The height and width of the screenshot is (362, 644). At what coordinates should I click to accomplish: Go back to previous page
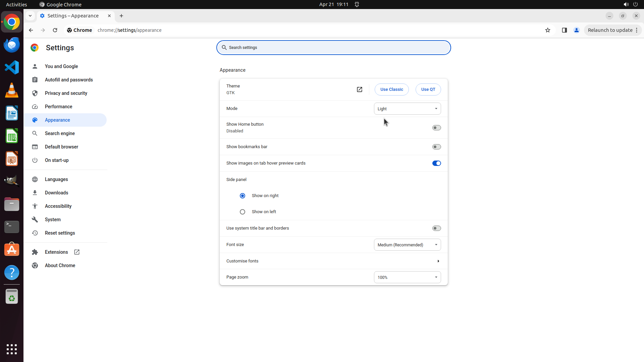coord(31,30)
